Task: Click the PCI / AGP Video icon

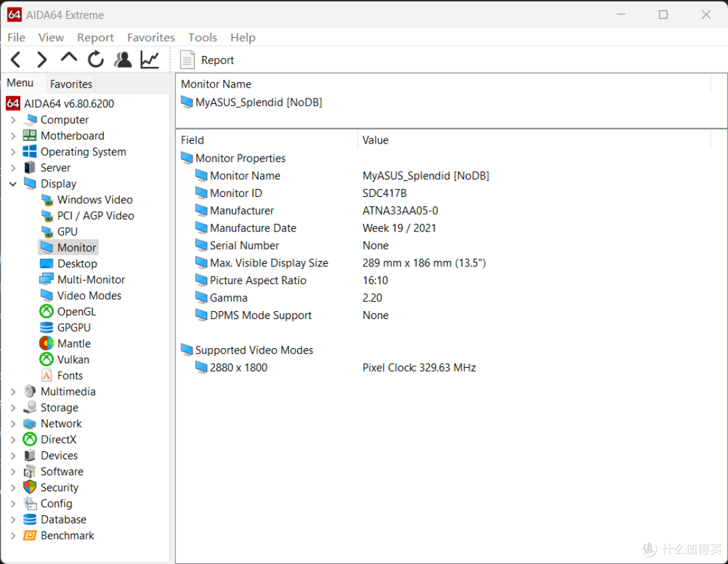Action: tap(47, 216)
